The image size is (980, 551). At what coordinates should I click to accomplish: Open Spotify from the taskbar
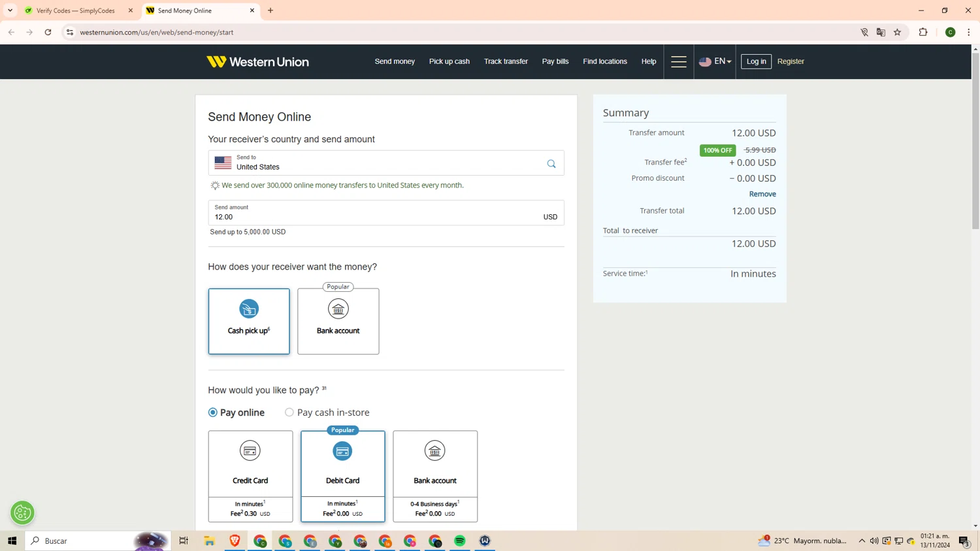coord(460,541)
